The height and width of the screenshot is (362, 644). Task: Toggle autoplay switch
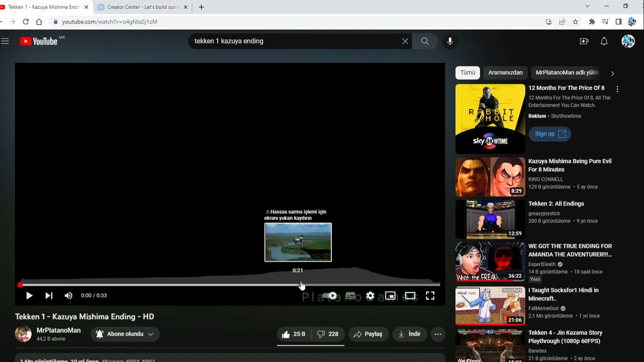pyautogui.click(x=330, y=296)
